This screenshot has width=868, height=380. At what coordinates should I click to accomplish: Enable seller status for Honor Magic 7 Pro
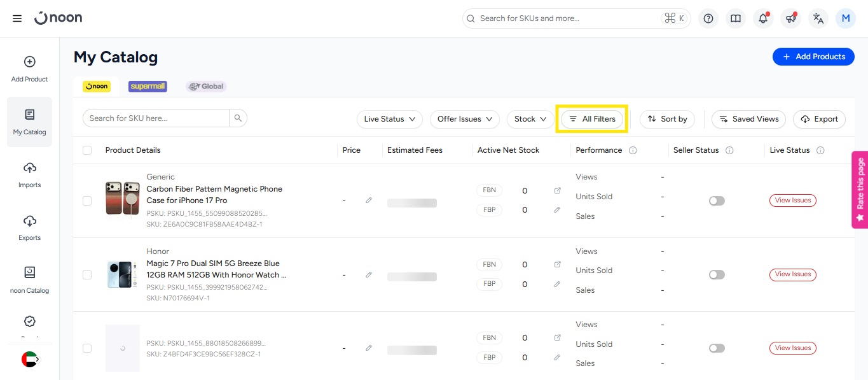717,275
